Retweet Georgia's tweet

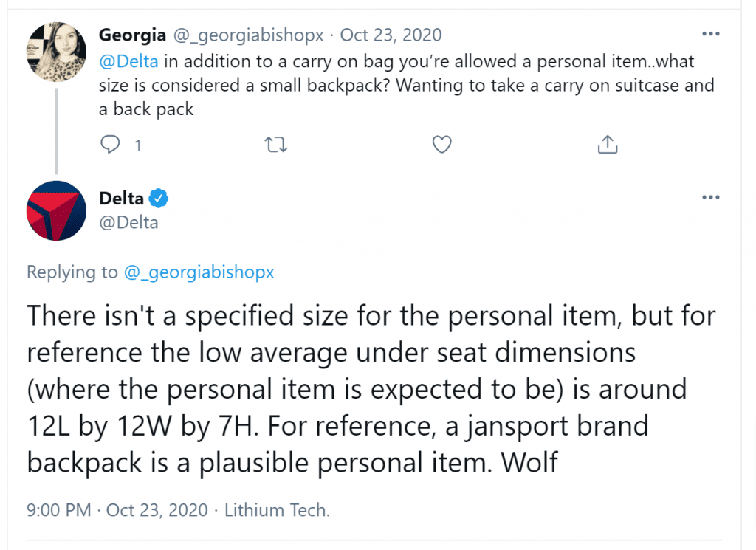coord(276,145)
